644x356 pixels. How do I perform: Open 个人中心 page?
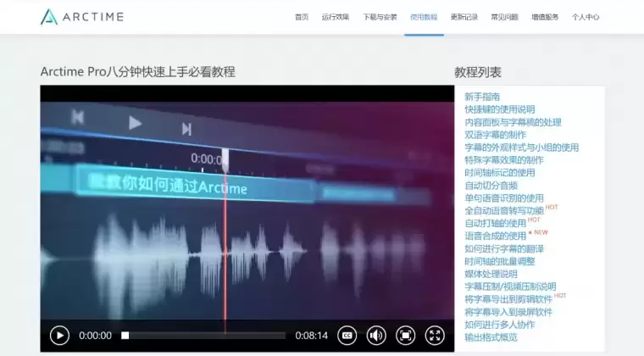586,17
